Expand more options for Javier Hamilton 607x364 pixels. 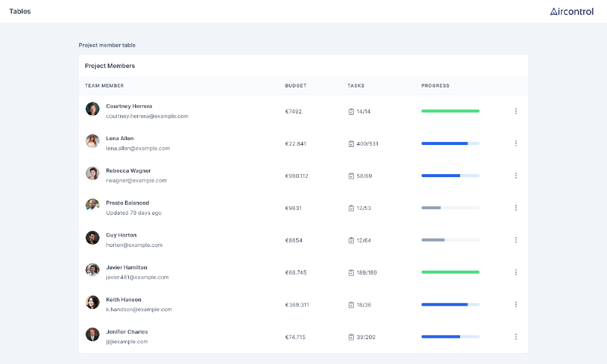point(515,272)
